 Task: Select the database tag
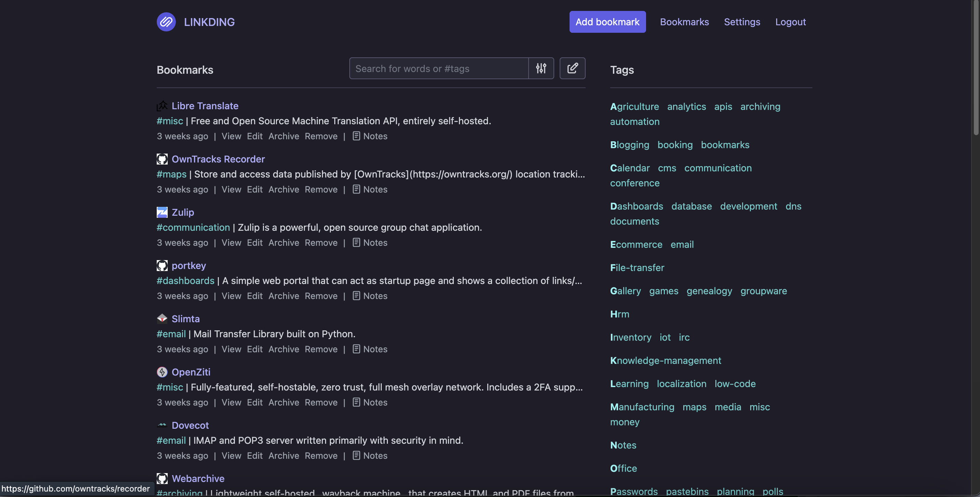691,206
